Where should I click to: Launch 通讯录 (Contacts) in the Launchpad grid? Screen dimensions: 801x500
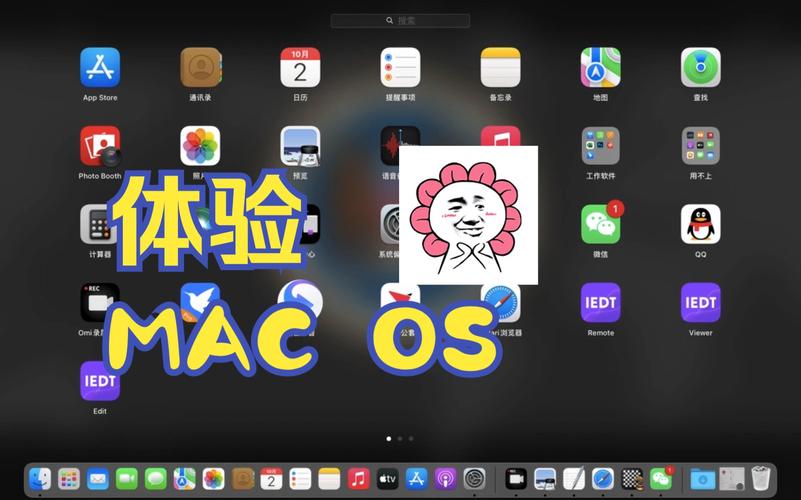coord(200,67)
